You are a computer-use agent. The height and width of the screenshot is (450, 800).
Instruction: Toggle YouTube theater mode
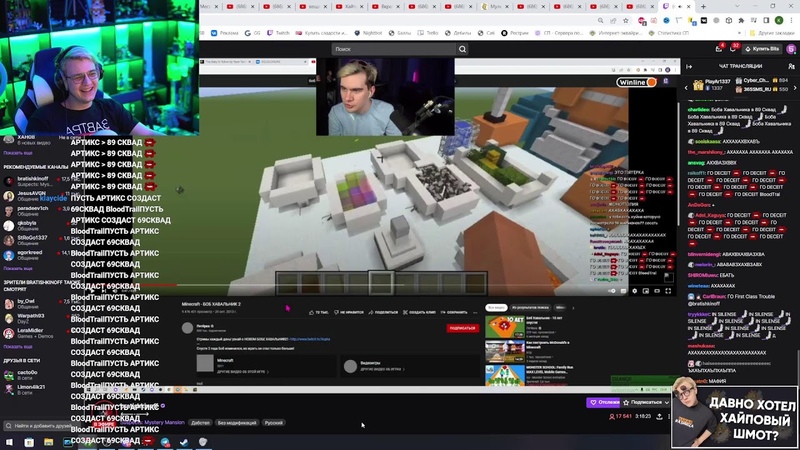pyautogui.click(x=657, y=291)
